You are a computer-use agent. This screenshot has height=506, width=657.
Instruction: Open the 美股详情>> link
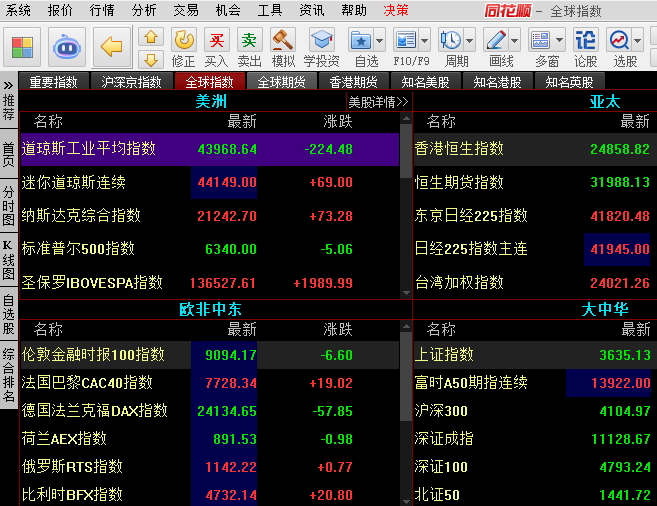tap(378, 102)
